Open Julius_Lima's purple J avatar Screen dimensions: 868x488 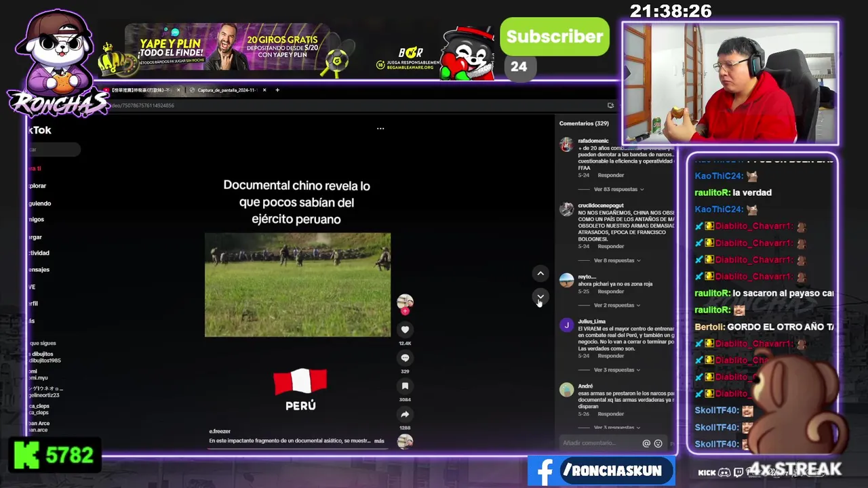[566, 325]
